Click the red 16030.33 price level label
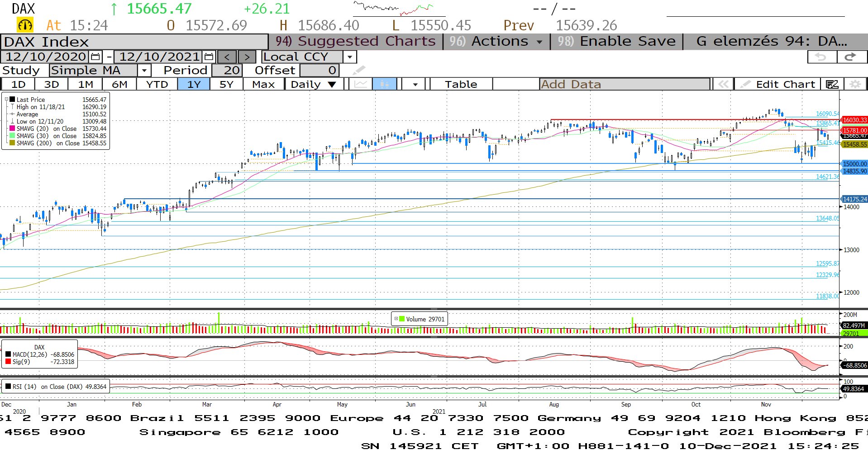Screen dimensions: 868x464 point(854,120)
